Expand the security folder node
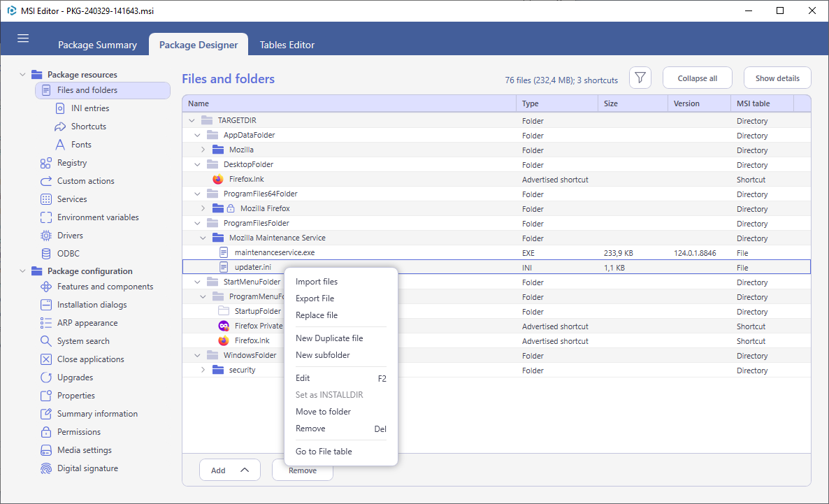The image size is (829, 504). tap(203, 370)
